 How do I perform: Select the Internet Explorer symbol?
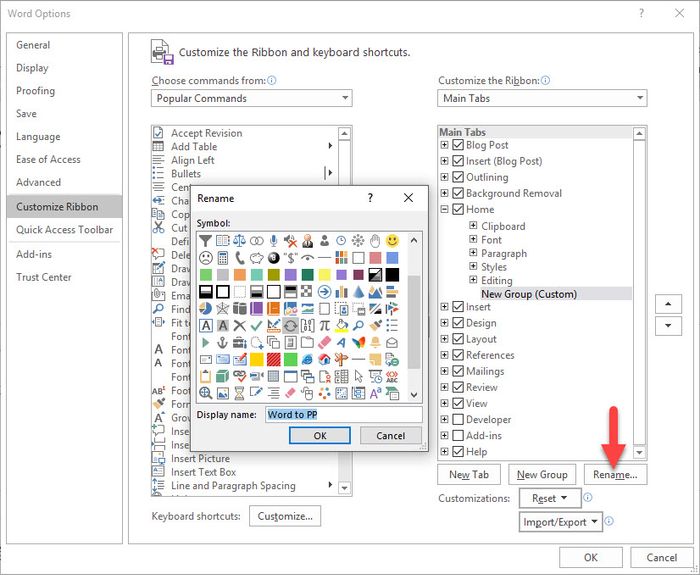click(x=307, y=359)
